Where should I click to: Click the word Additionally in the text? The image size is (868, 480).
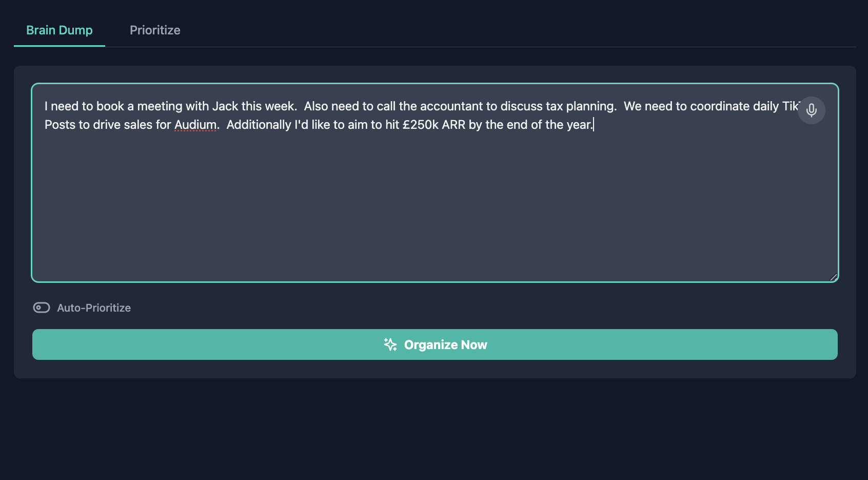(x=259, y=125)
